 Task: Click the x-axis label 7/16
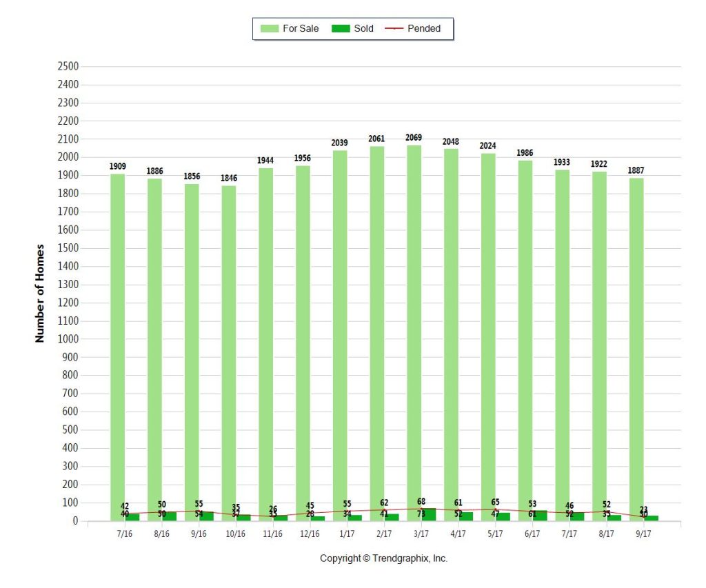click(x=125, y=534)
